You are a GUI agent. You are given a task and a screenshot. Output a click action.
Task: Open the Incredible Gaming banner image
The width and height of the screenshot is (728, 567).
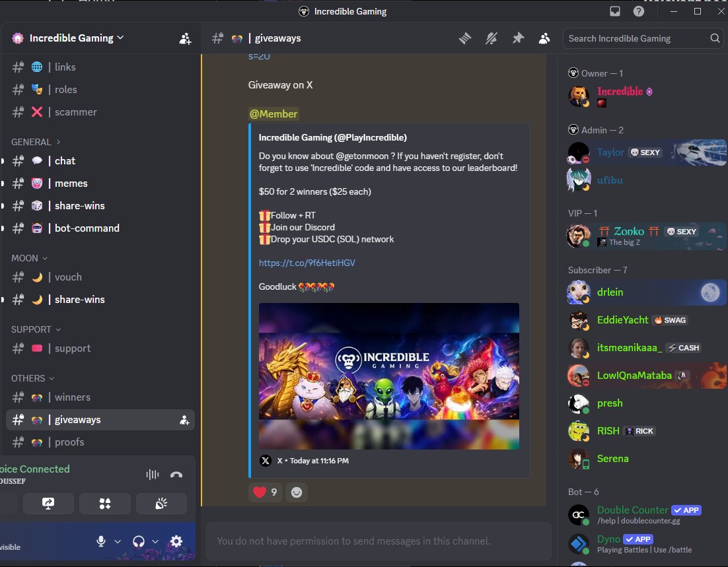pos(389,376)
